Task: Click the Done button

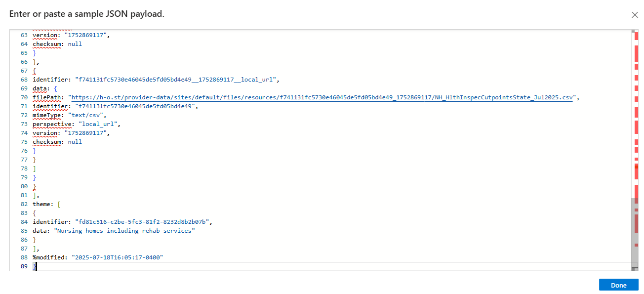Action: click(618, 285)
